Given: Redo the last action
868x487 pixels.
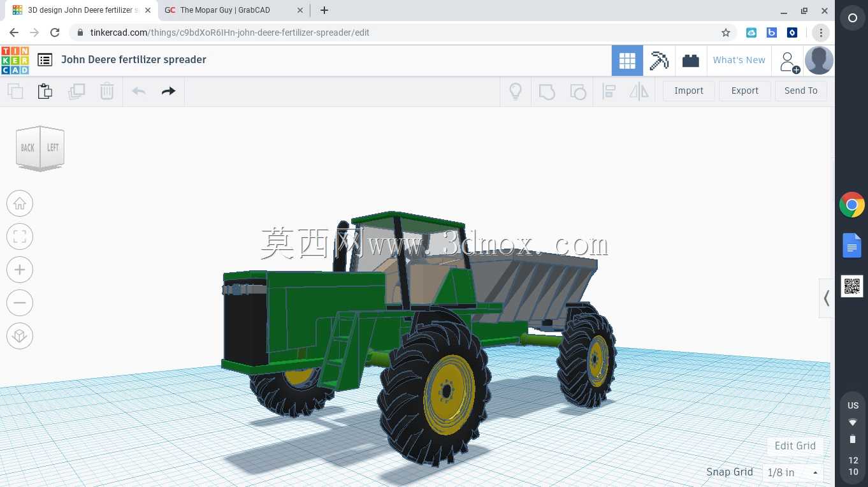Looking at the screenshot, I should (x=168, y=91).
